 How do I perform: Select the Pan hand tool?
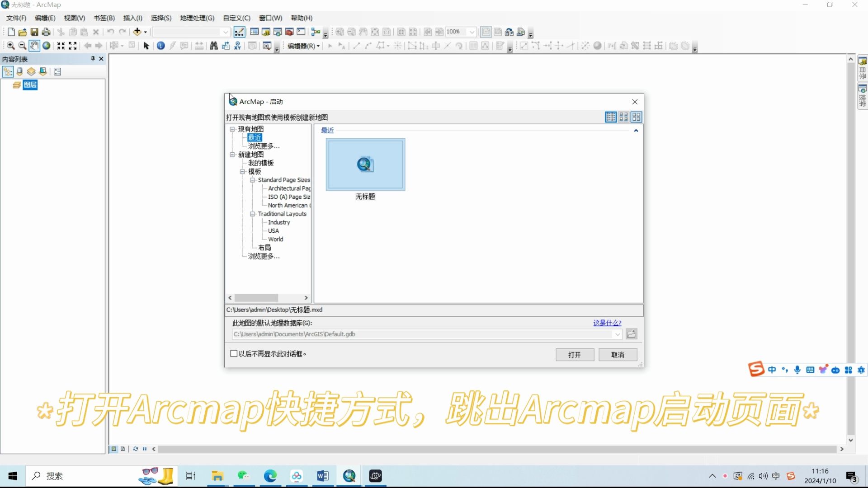pyautogui.click(x=34, y=46)
